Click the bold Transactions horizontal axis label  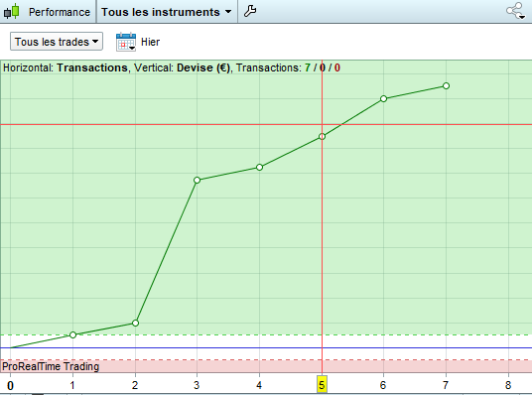tap(92, 67)
